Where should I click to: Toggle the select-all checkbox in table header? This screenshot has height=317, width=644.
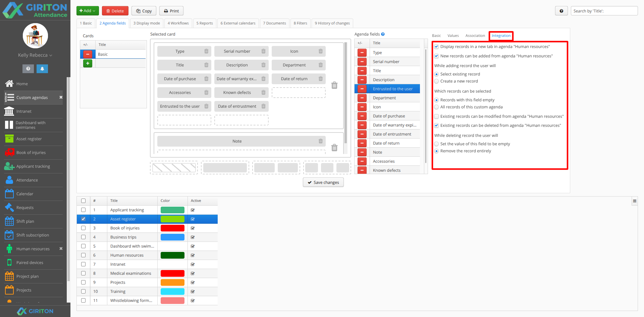pyautogui.click(x=83, y=201)
